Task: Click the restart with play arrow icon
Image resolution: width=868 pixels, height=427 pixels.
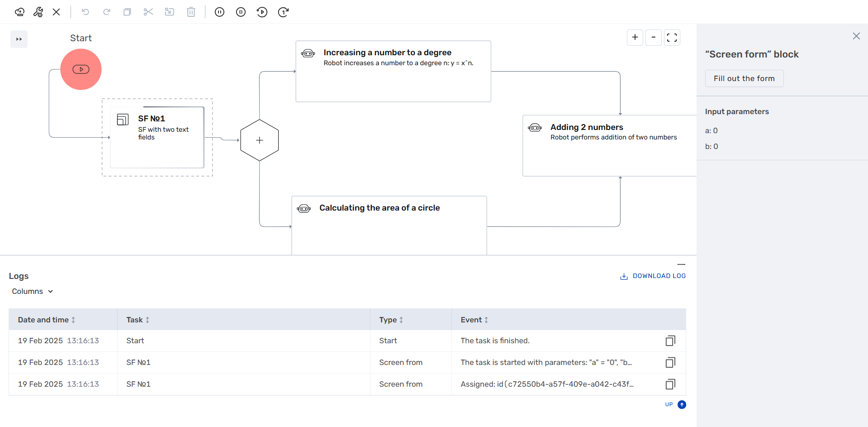Action: [262, 12]
